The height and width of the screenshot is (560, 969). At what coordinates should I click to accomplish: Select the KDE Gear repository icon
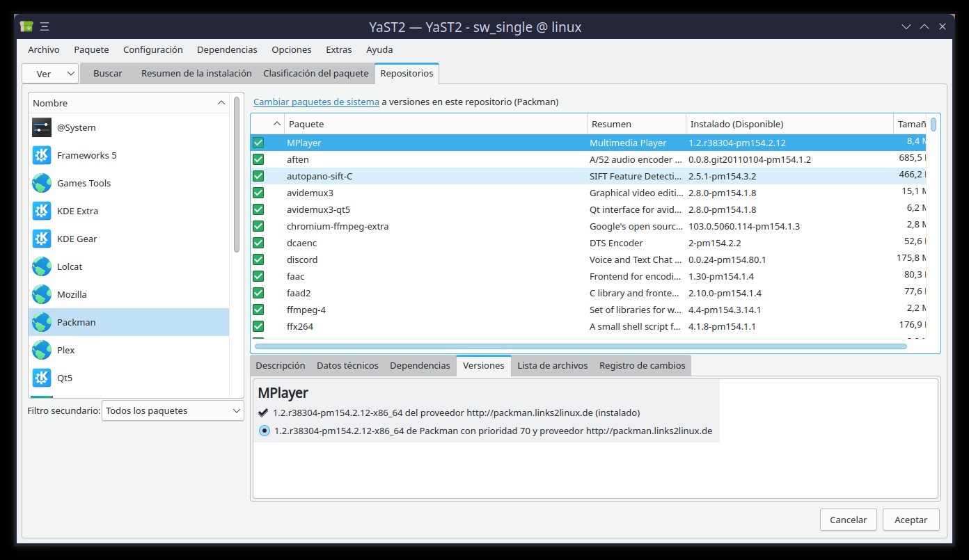pos(42,239)
